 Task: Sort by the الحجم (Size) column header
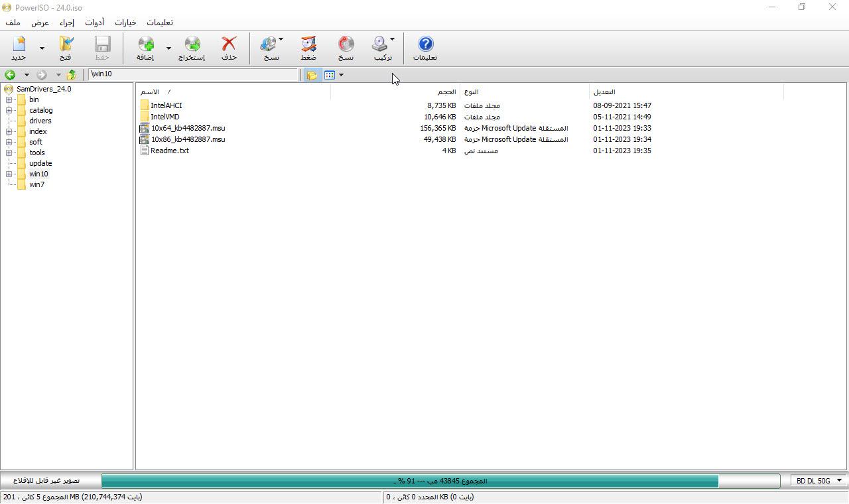[395, 92]
